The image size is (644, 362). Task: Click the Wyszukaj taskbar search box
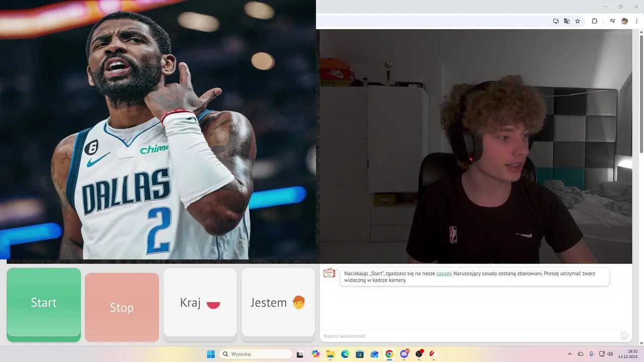click(256, 354)
